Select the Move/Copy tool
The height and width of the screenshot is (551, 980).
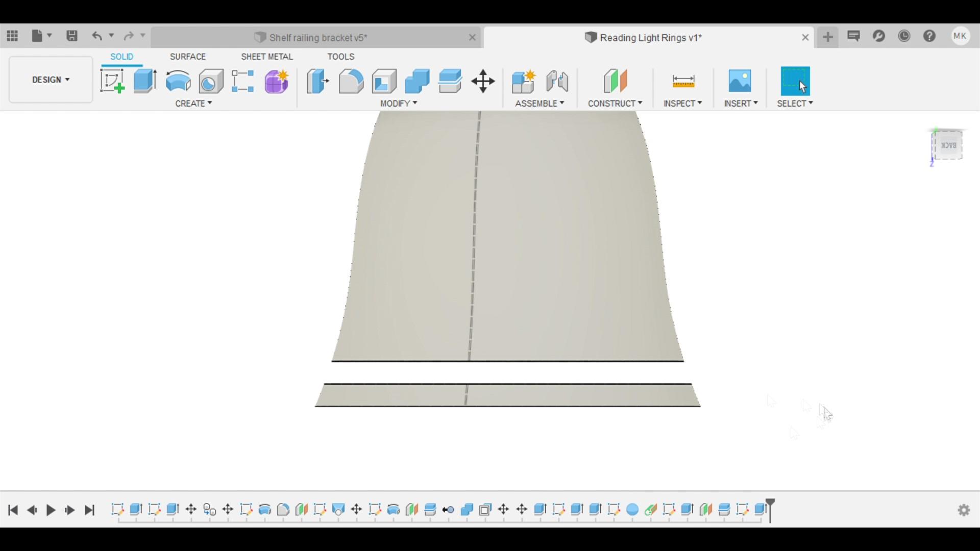coord(483,81)
